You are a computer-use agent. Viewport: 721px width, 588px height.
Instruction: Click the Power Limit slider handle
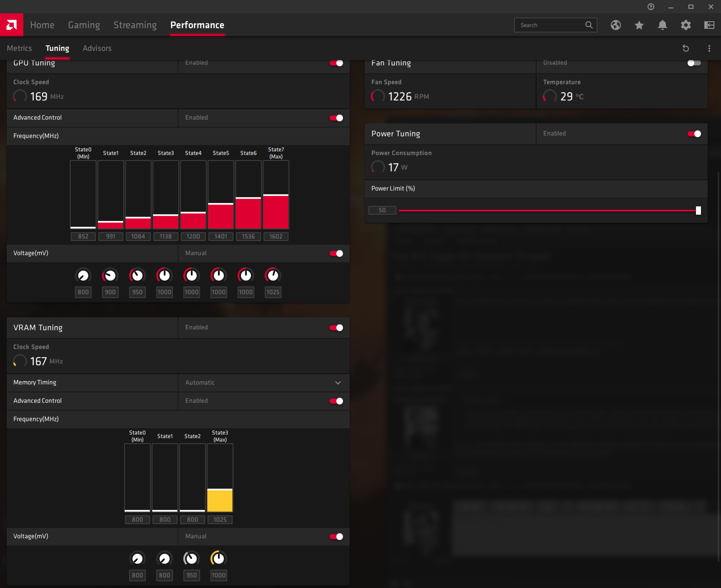pyautogui.click(x=698, y=211)
